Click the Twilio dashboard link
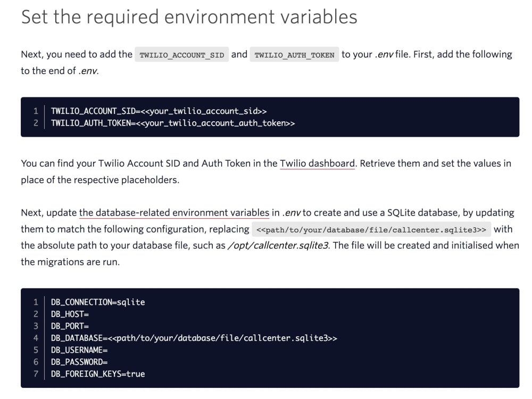This screenshot has width=532, height=399. (317, 163)
